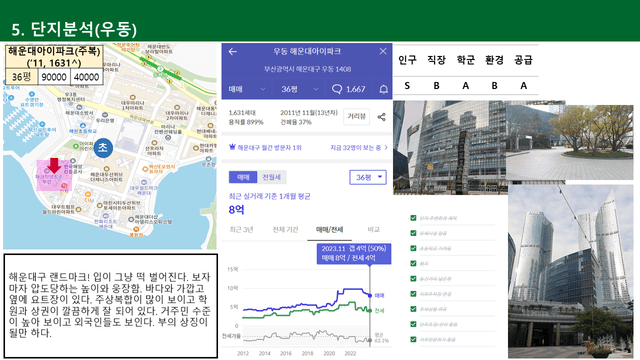Toggle the 단지조경/관리 좋음 checkbox

coord(413,324)
